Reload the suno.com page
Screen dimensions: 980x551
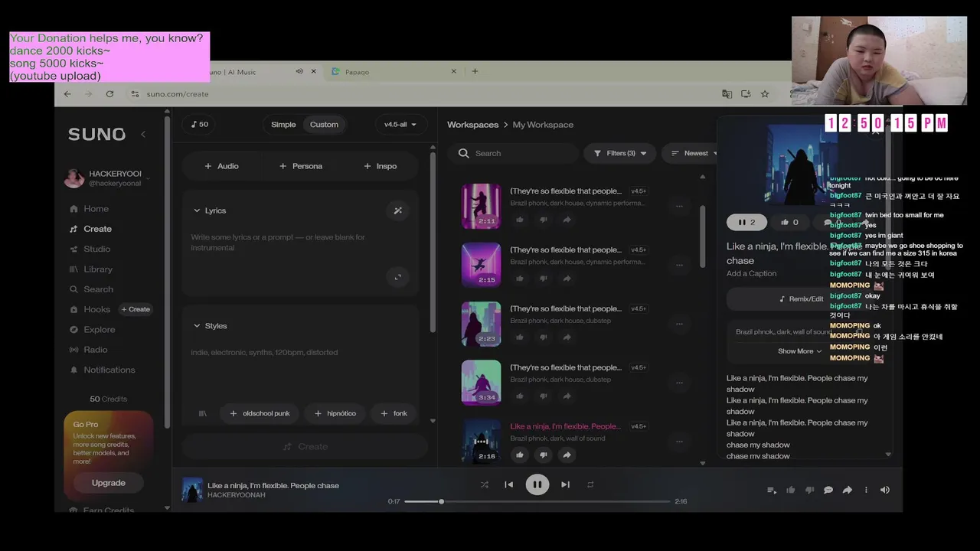tap(109, 94)
